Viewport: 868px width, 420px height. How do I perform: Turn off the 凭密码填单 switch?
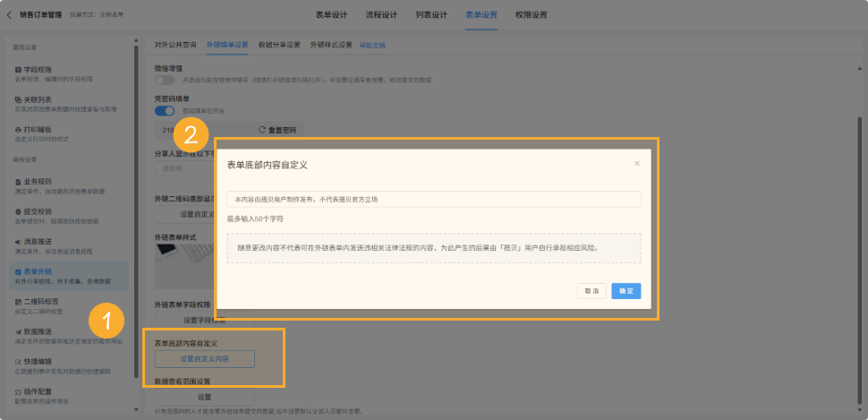(x=165, y=111)
